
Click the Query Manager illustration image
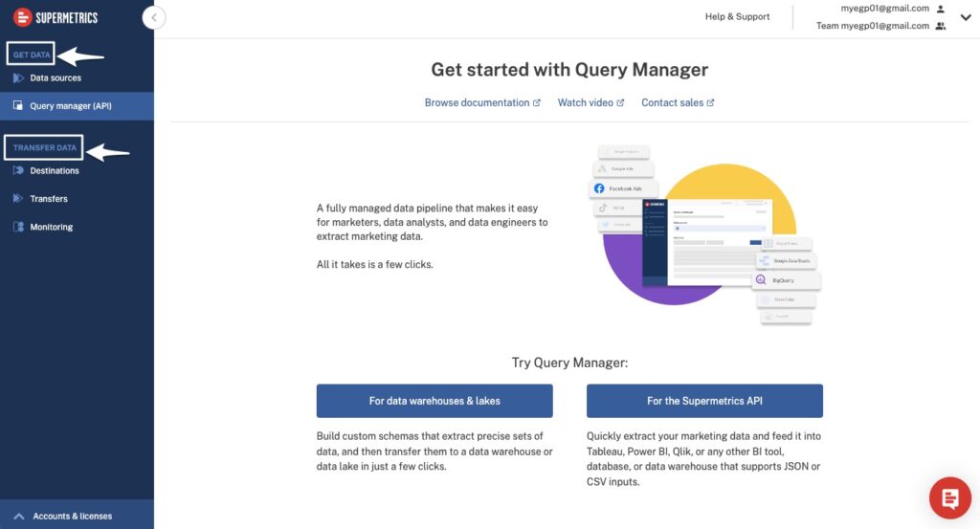pyautogui.click(x=706, y=234)
